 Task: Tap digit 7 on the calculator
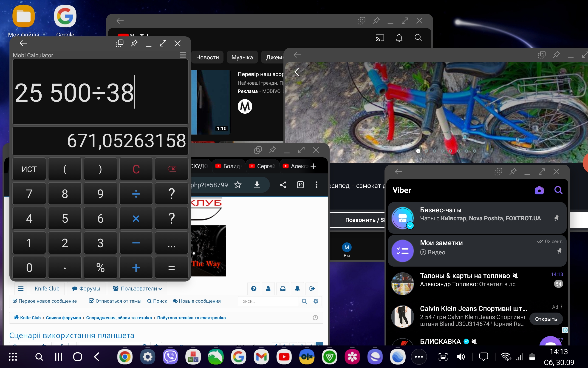29,194
